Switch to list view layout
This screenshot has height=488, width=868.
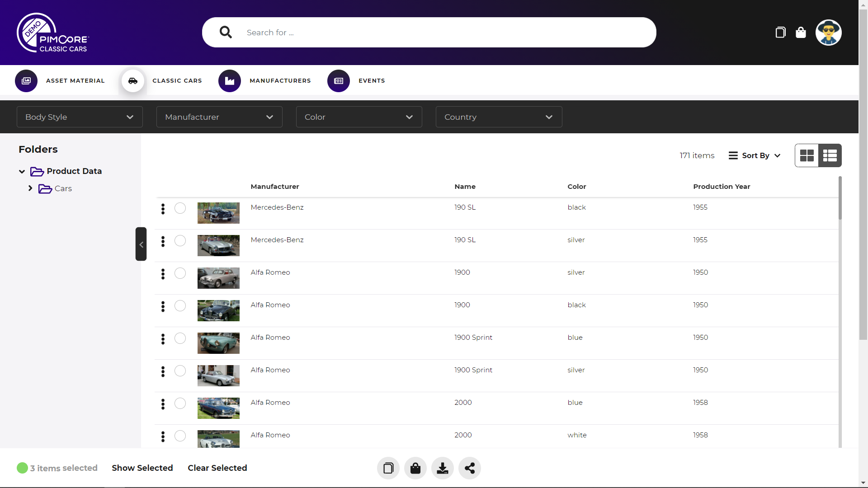(830, 155)
